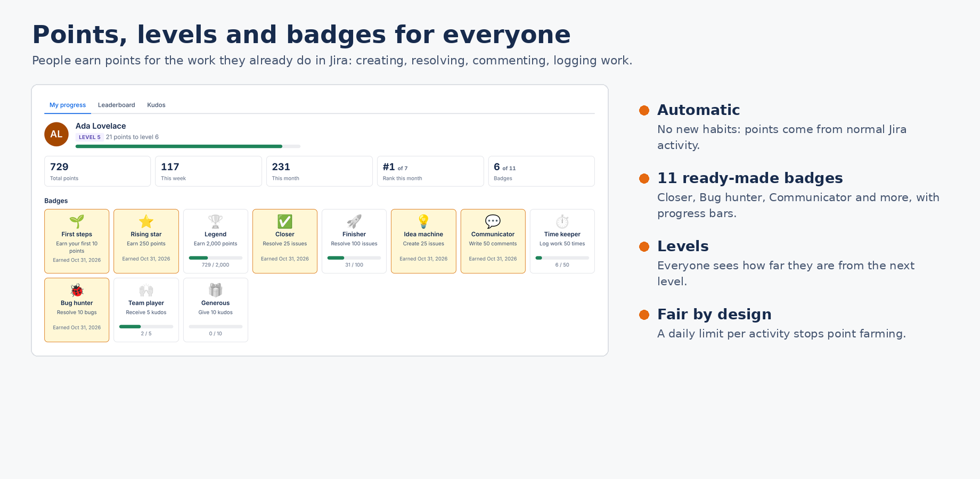Click the '11 ready-made badges' heading
980x479 pixels.
750,178
